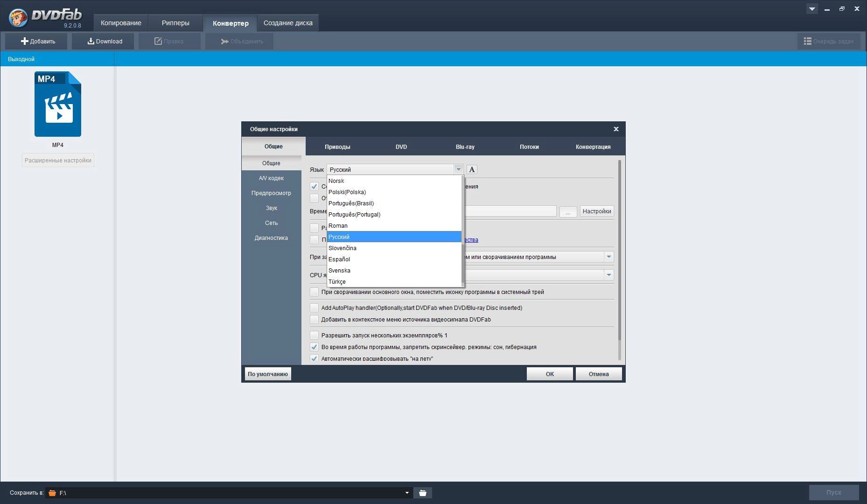The width and height of the screenshot is (867, 504).
Task: Click the settings dialog vertical scrollbar
Action: [x=620, y=250]
